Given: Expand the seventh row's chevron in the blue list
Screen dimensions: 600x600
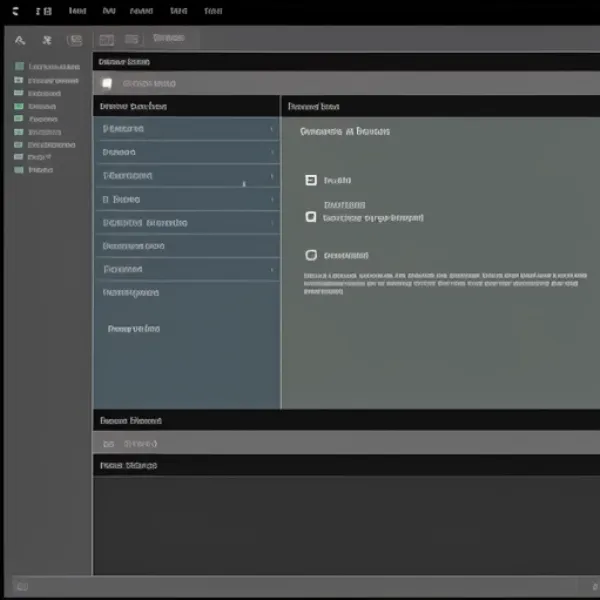Looking at the screenshot, I should [x=272, y=270].
